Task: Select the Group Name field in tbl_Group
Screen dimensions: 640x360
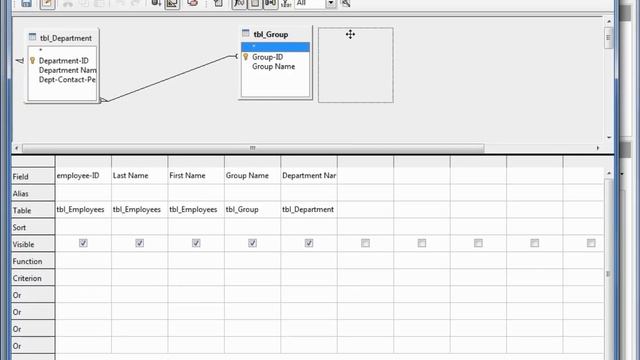Action: click(273, 67)
